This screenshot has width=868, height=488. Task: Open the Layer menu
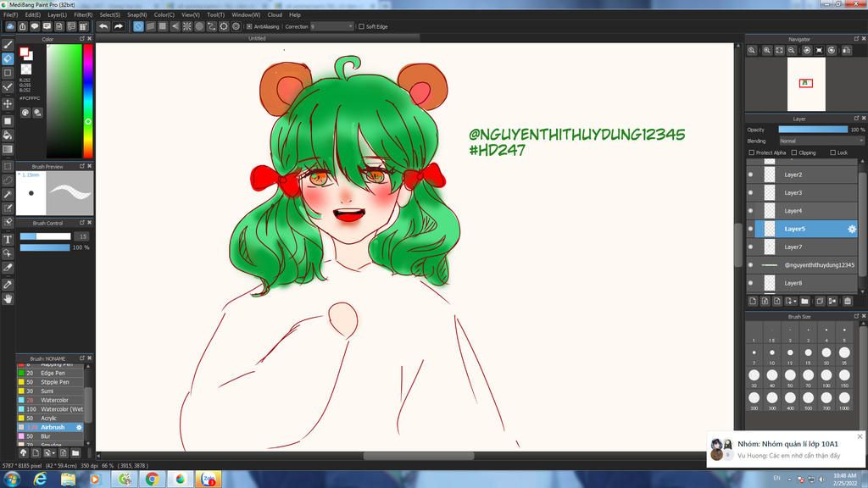[57, 15]
